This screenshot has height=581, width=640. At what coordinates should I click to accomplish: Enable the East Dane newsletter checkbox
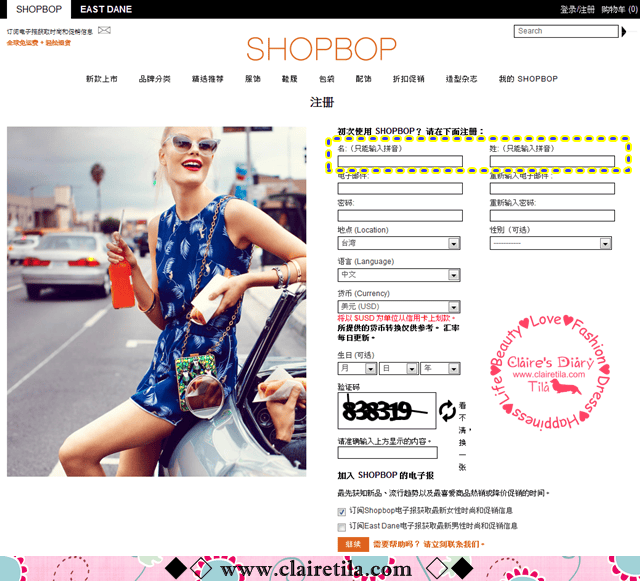(342, 525)
